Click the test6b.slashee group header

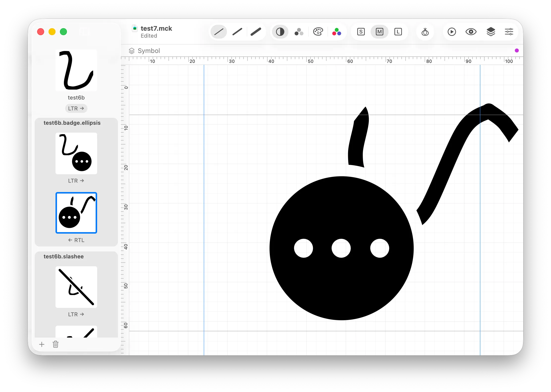[64, 256]
